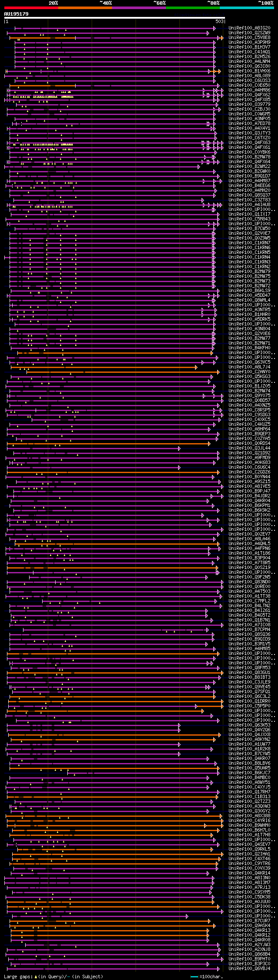Pick sequence UniRef100_Q4JXX8
This screenshot has height=980, width=278.
(x=249, y=734)
